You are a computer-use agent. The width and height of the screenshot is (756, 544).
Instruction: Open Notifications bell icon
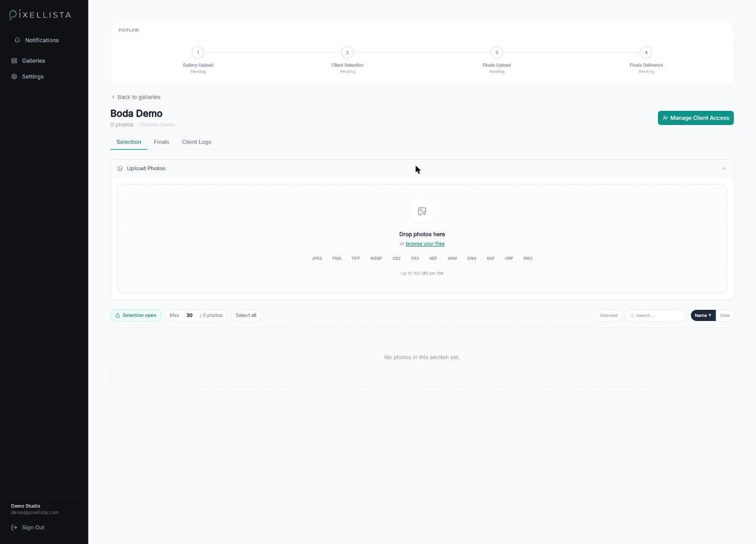(x=18, y=40)
